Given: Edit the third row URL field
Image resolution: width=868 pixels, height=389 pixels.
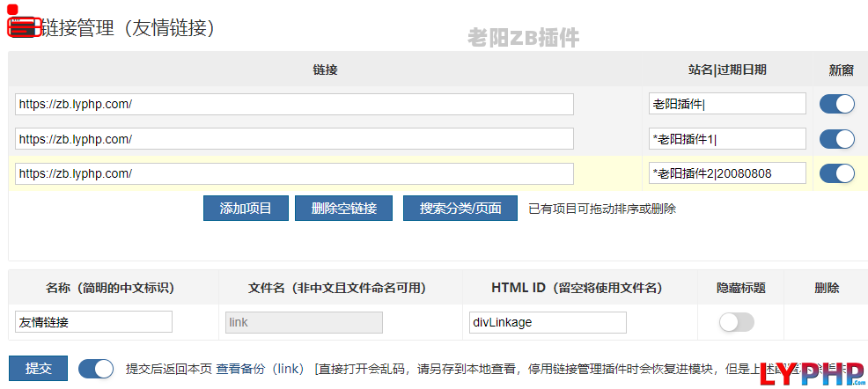Looking at the screenshot, I should (294, 173).
